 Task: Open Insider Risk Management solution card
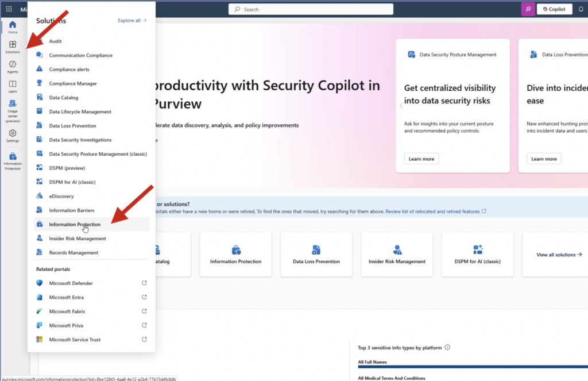coord(397,255)
